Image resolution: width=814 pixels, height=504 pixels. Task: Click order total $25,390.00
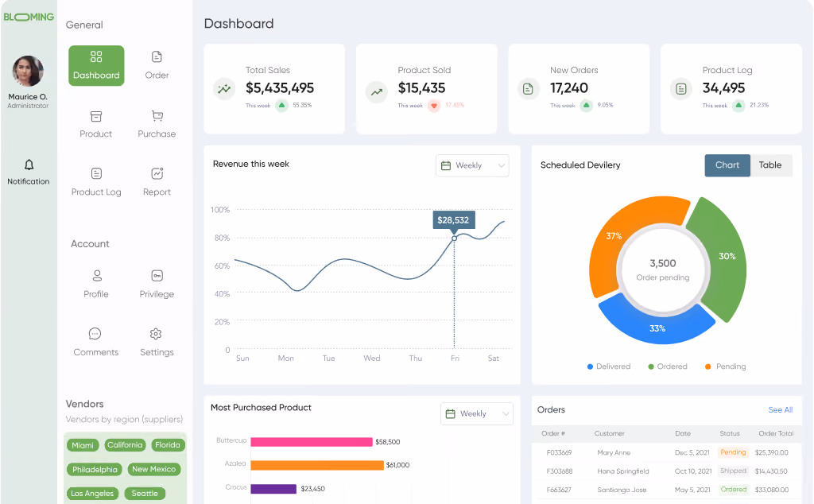click(771, 452)
